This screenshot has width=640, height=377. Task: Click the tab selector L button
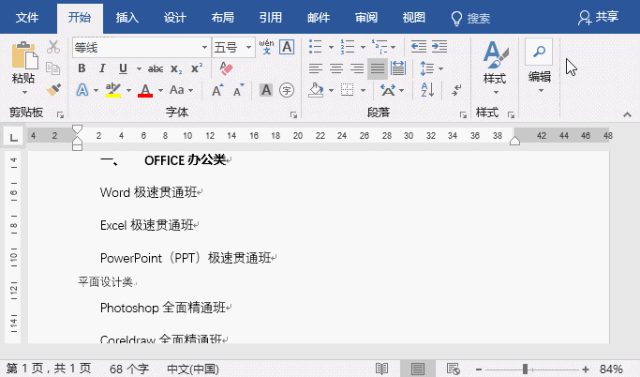click(13, 137)
